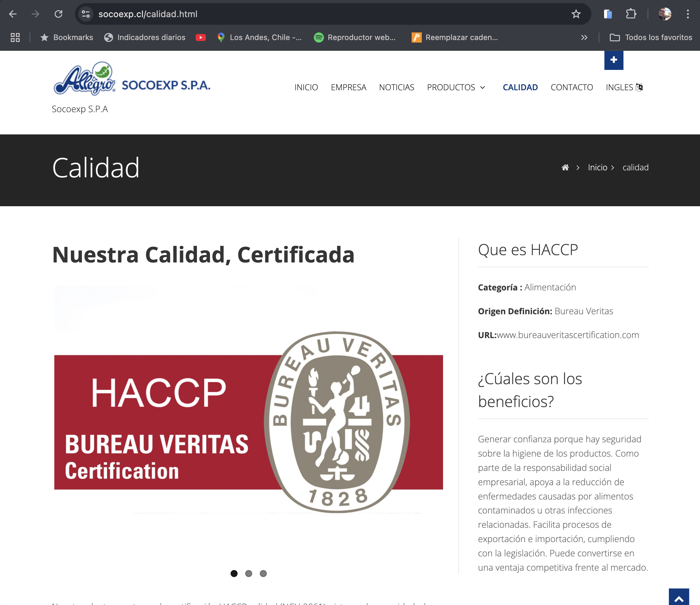This screenshot has height=605, width=700.
Task: Open the CONTACTO menu item
Action: (x=572, y=87)
